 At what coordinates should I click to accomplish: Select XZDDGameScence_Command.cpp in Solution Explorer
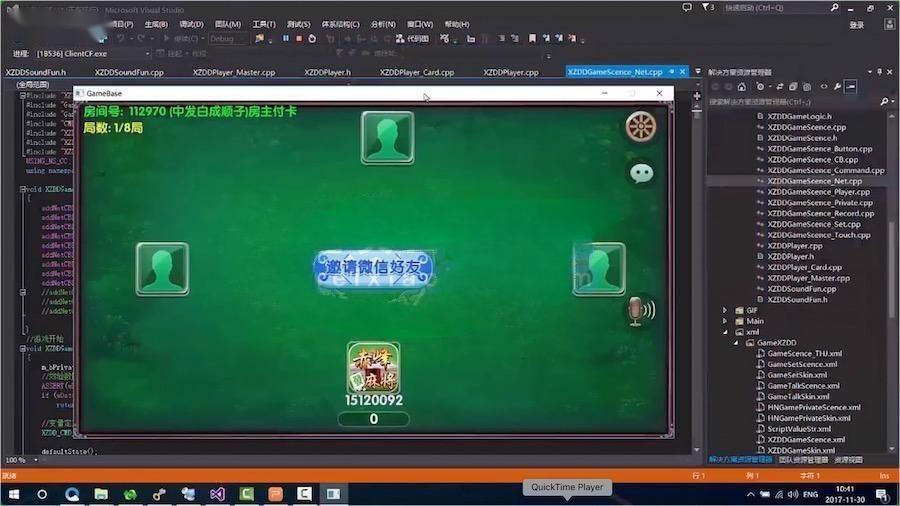tap(826, 170)
